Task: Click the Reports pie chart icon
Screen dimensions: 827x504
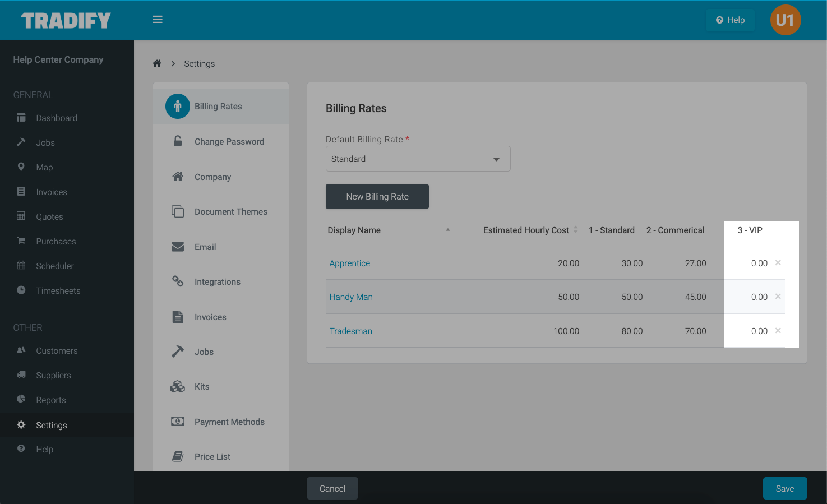Action: [x=21, y=400]
